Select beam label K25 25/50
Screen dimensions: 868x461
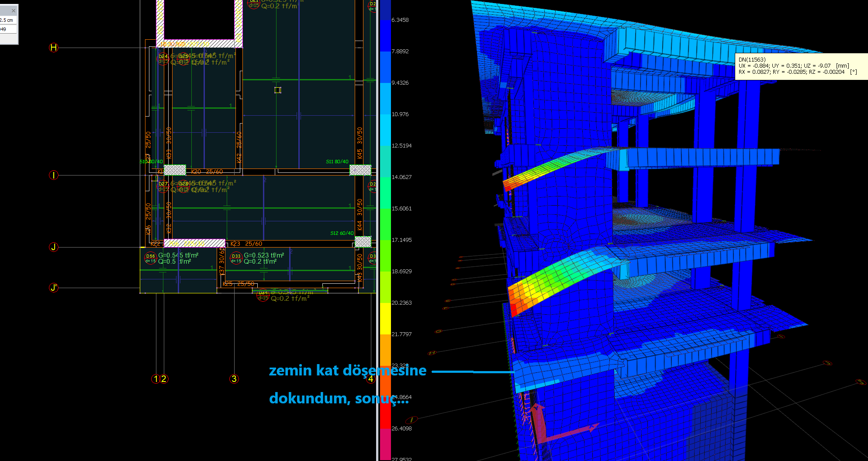pyautogui.click(x=239, y=284)
